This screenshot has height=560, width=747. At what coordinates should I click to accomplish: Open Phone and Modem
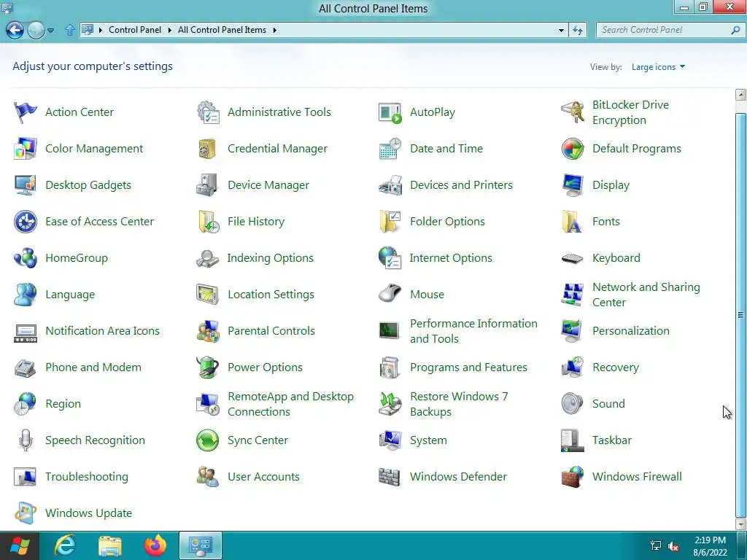click(x=93, y=367)
